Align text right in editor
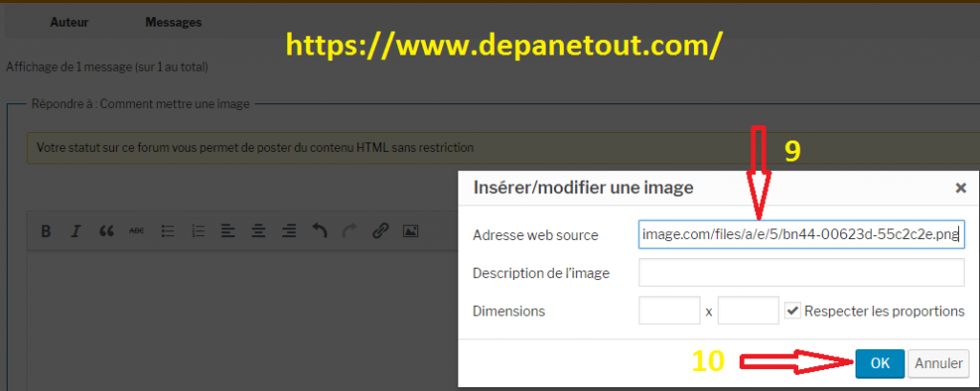 pyautogui.click(x=288, y=231)
